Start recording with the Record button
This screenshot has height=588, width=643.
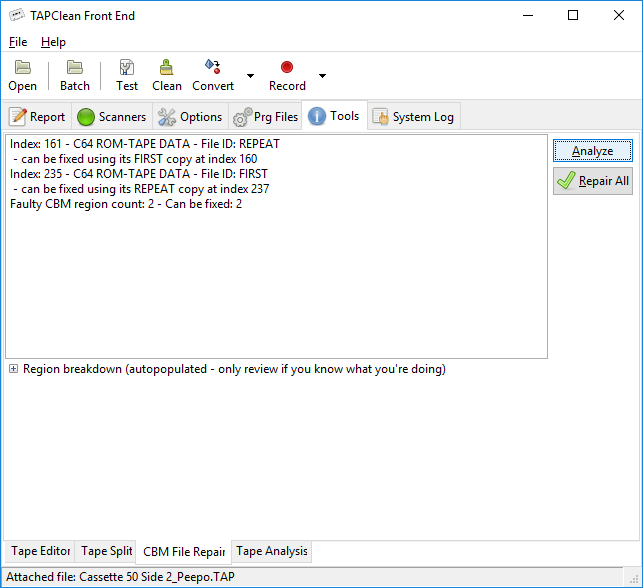pos(287,76)
